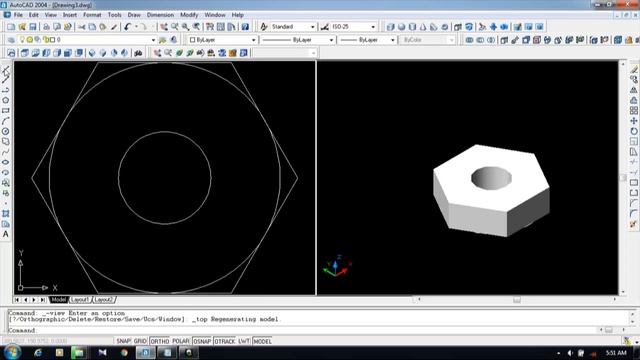Open the Windows Start button
The image size is (640, 360).
click(x=12, y=352)
